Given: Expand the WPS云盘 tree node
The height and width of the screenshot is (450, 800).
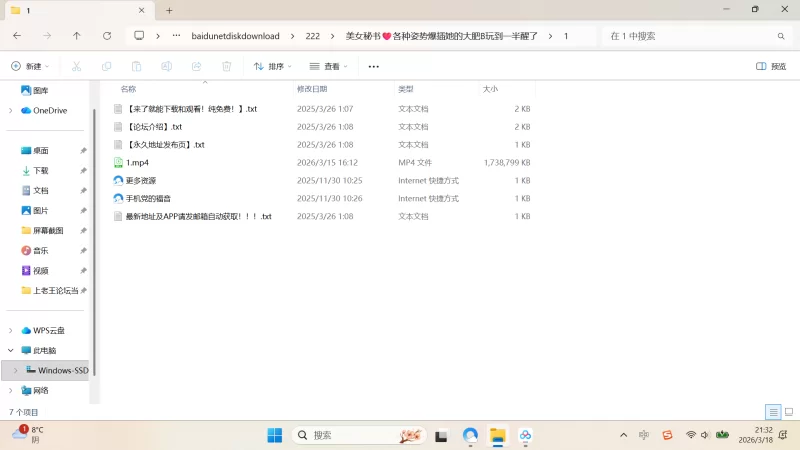Looking at the screenshot, I should 11,330.
